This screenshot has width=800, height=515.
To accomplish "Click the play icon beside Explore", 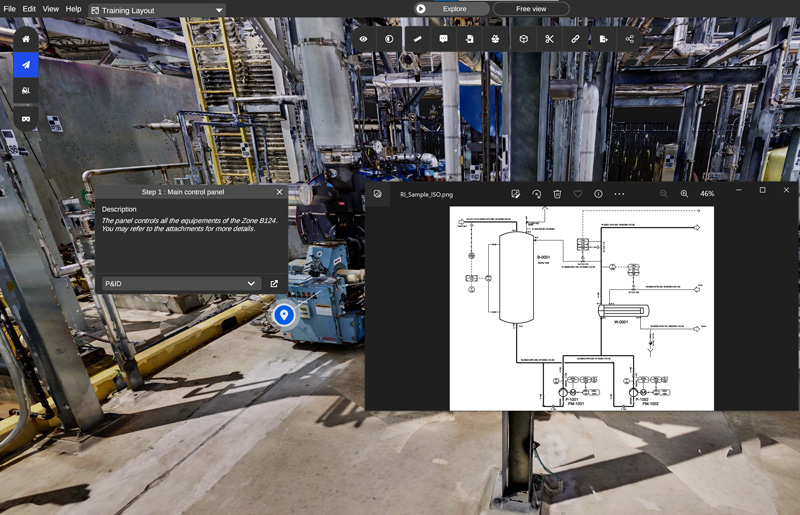I will [421, 9].
